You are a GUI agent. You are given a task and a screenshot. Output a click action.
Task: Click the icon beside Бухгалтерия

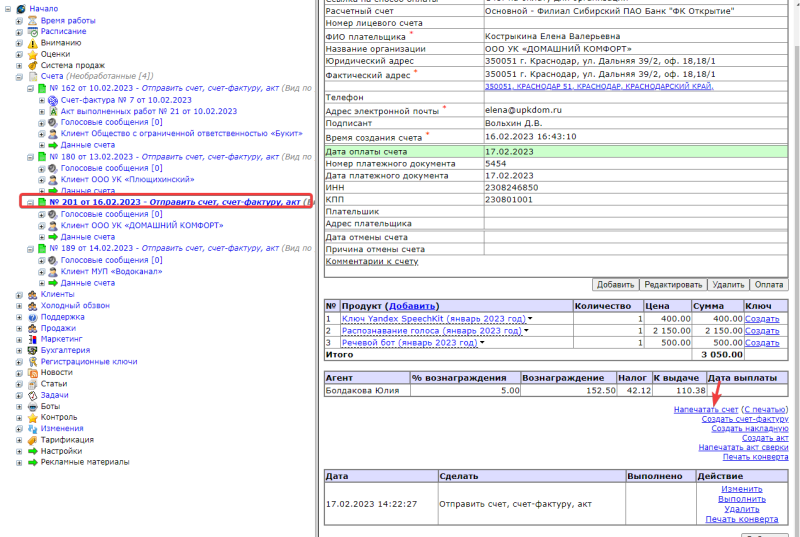coord(32,350)
